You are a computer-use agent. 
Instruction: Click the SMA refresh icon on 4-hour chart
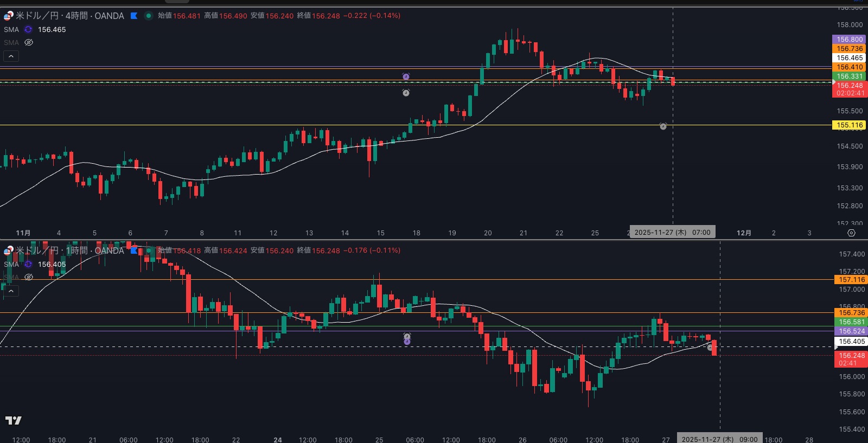tap(28, 29)
